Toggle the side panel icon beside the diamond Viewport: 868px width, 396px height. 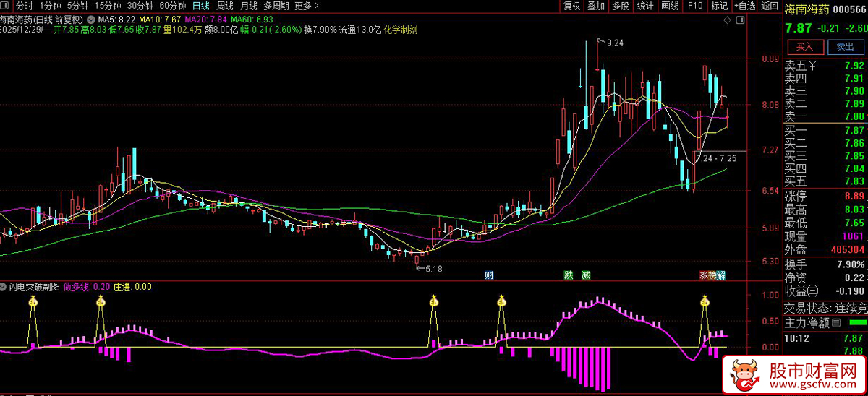pyautogui.click(x=739, y=20)
